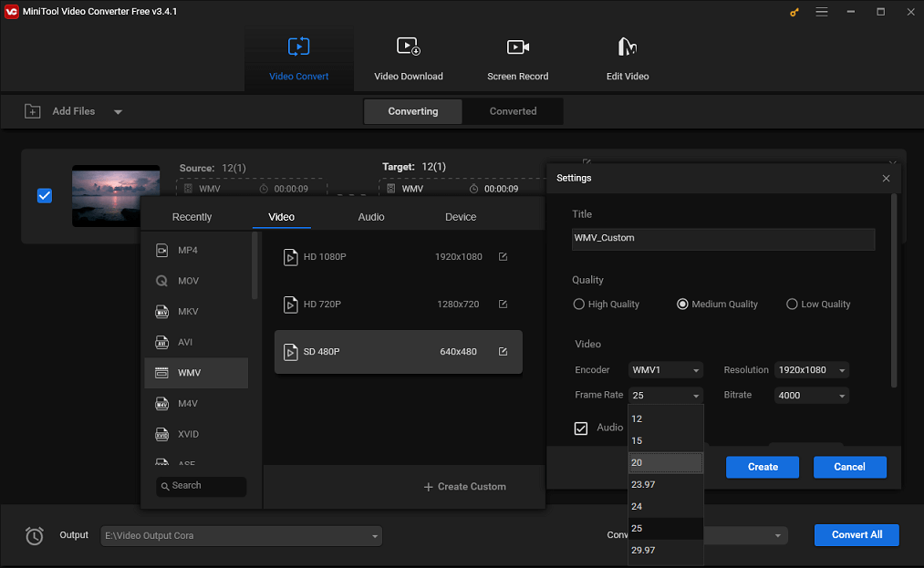Open the Video Download section
Viewport: 924px width, 568px height.
(409, 59)
